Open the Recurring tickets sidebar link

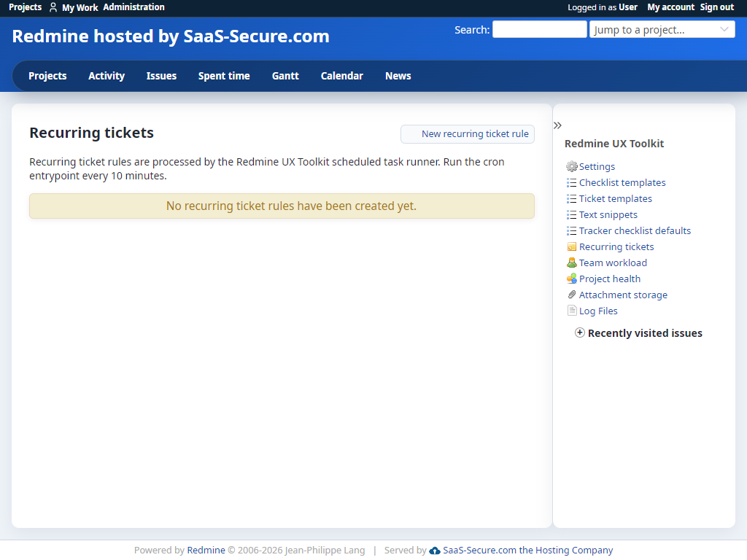[616, 246]
